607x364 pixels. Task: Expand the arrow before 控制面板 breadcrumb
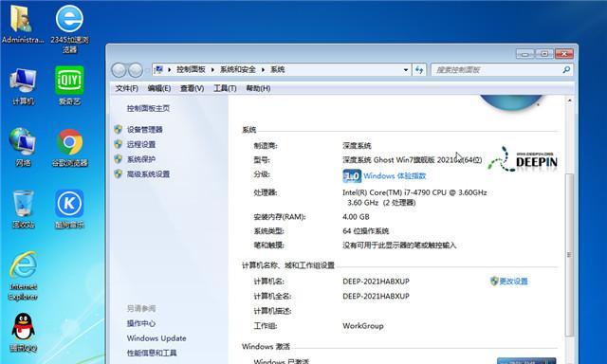pyautogui.click(x=169, y=69)
